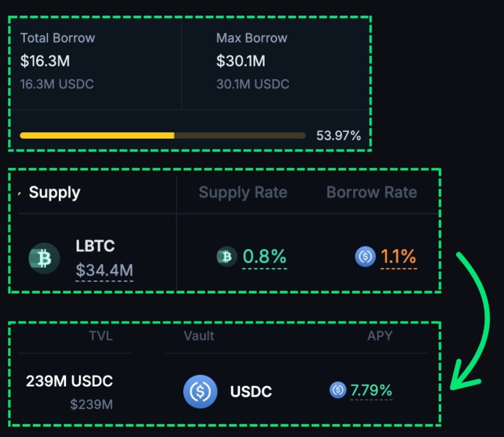The height and width of the screenshot is (437, 504).
Task: Open the 0.8% supply rate details
Action: [264, 256]
